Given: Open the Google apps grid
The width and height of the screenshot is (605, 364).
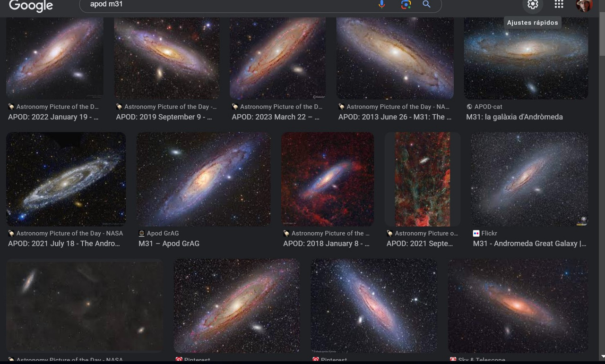Looking at the screenshot, I should tap(559, 4).
